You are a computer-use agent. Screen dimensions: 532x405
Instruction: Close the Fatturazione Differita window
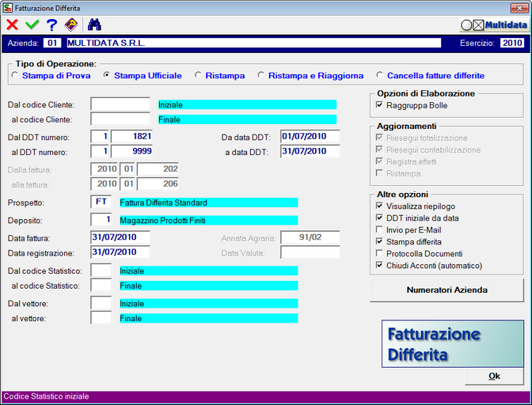[519, 8]
